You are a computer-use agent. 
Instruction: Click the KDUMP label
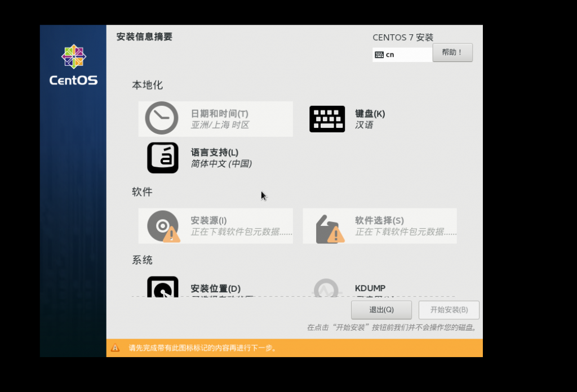click(x=370, y=288)
